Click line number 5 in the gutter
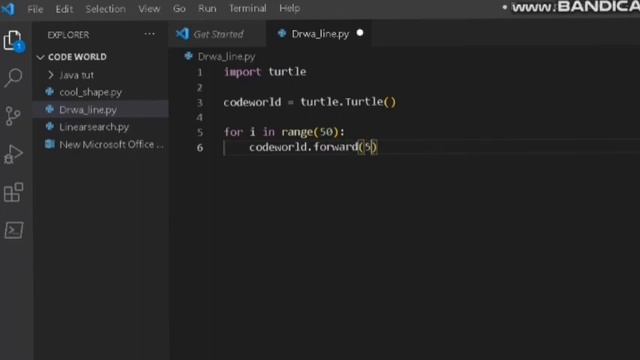This screenshot has height=360, width=640. click(200, 132)
